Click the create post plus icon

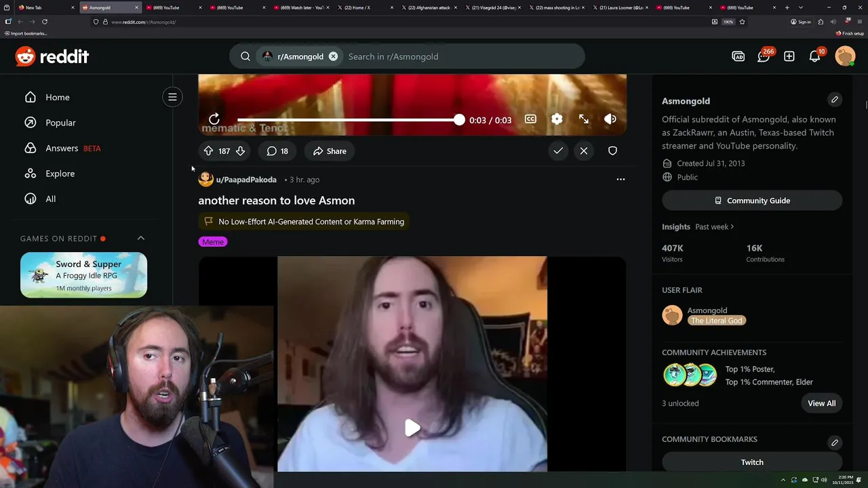(789, 56)
